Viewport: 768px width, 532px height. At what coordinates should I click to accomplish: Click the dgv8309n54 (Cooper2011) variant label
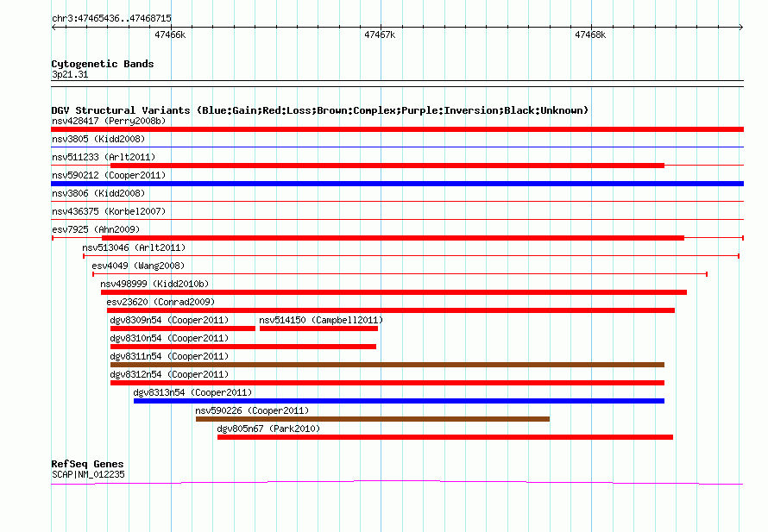pyautogui.click(x=169, y=320)
